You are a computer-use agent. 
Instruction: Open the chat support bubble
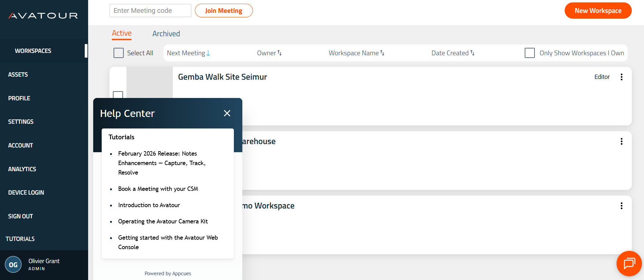point(629,263)
